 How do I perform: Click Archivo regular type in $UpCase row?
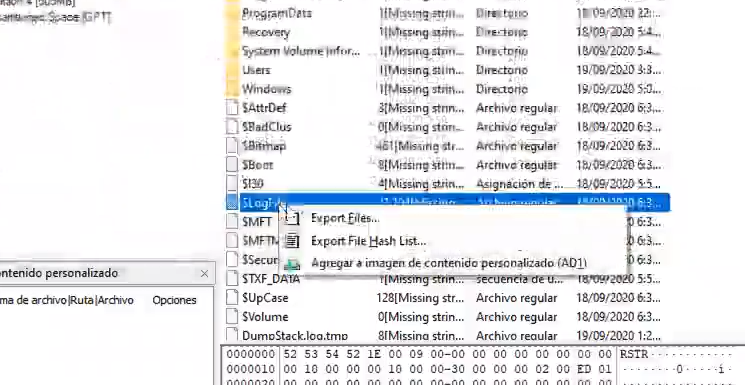point(516,298)
